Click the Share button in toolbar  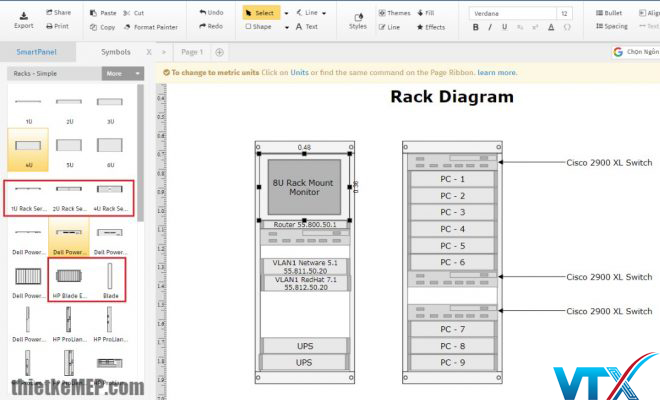tap(62, 13)
